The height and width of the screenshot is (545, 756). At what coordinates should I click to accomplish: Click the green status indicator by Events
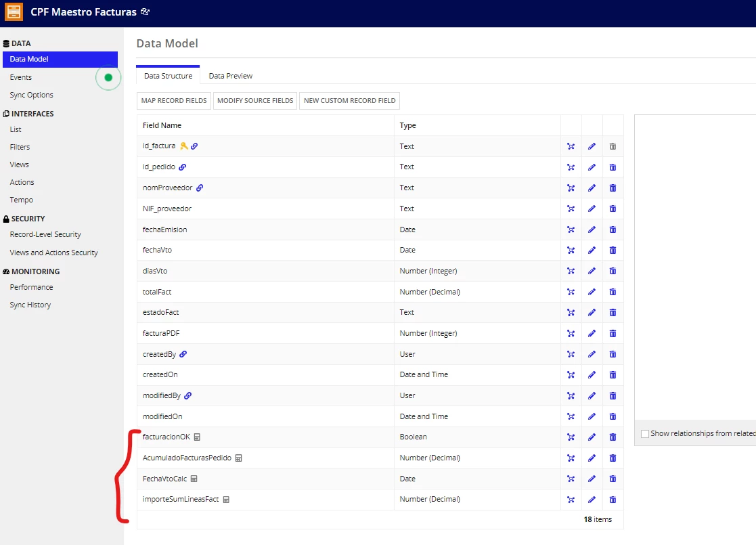tap(108, 77)
